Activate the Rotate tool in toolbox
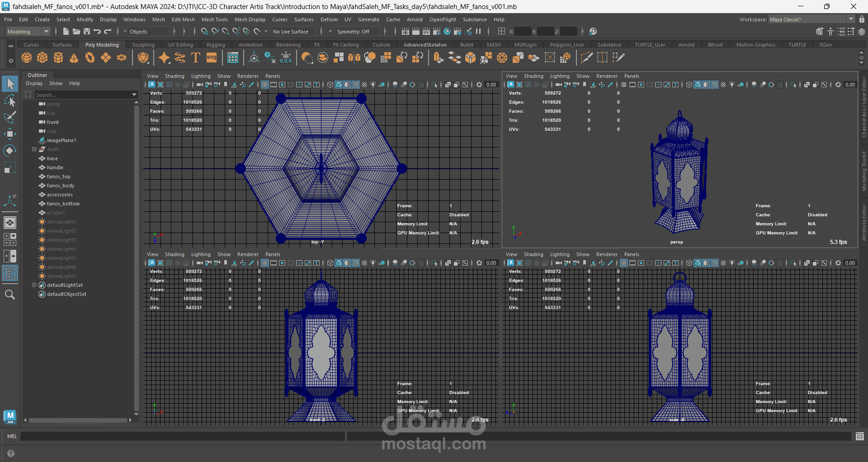This screenshot has height=462, width=868. [9, 151]
